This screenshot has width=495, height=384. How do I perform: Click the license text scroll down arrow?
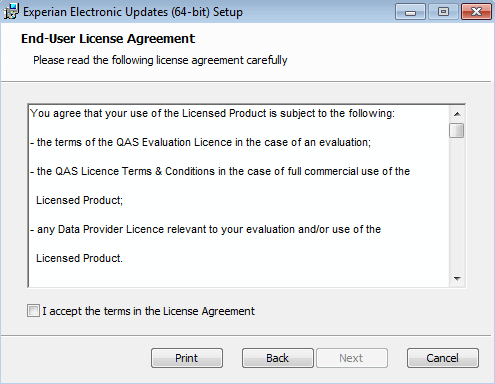click(457, 278)
